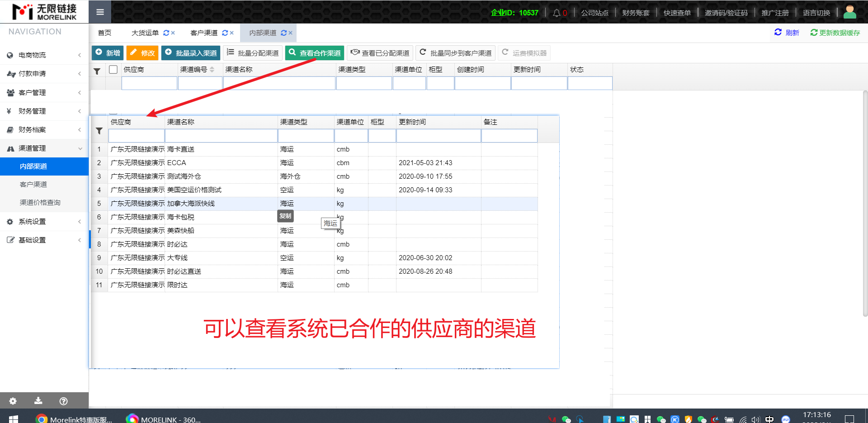
Task: Switch to the 首页 tab
Action: coord(104,33)
